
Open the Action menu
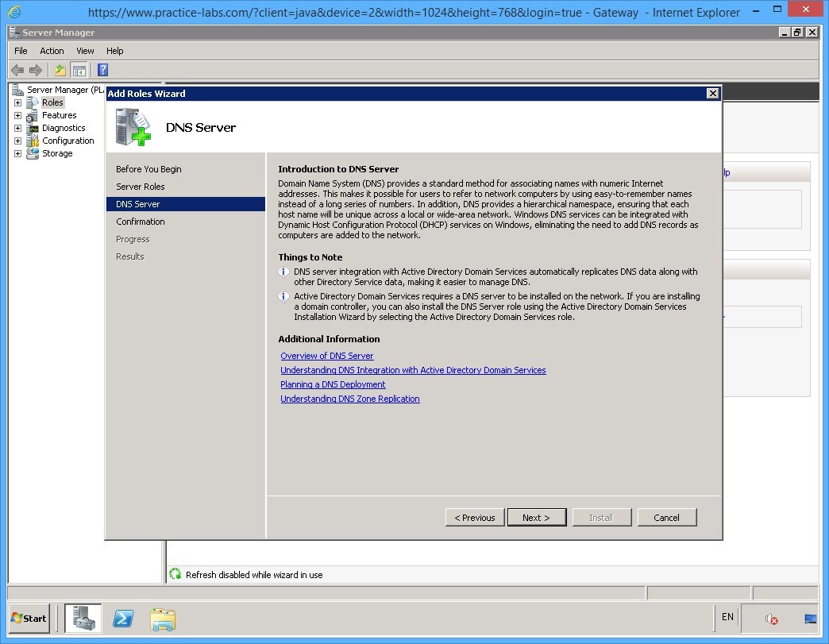[x=52, y=51]
